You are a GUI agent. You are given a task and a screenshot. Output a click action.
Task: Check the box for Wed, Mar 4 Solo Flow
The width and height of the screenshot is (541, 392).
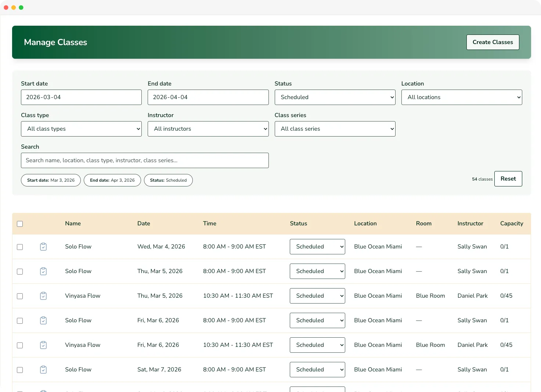(x=20, y=247)
